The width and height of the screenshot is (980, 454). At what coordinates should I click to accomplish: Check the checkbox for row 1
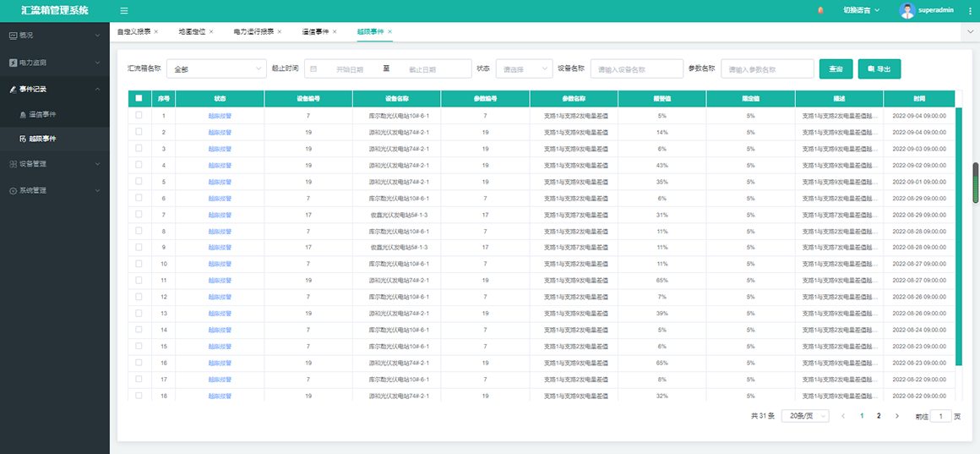pyautogui.click(x=139, y=115)
